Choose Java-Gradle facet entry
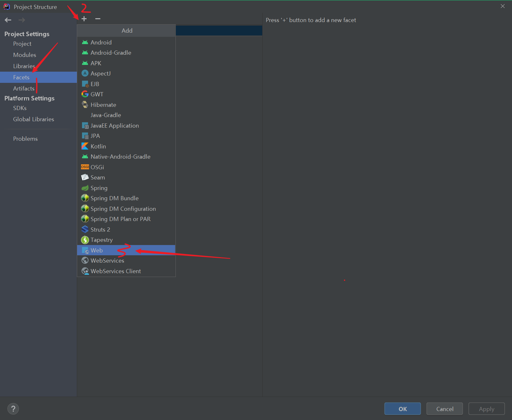Image resolution: width=512 pixels, height=420 pixels. tap(126, 115)
